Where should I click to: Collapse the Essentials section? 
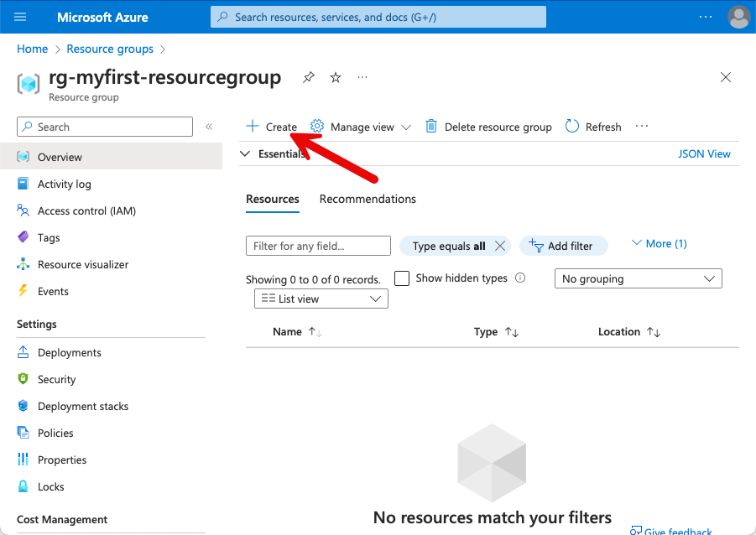[x=246, y=154]
